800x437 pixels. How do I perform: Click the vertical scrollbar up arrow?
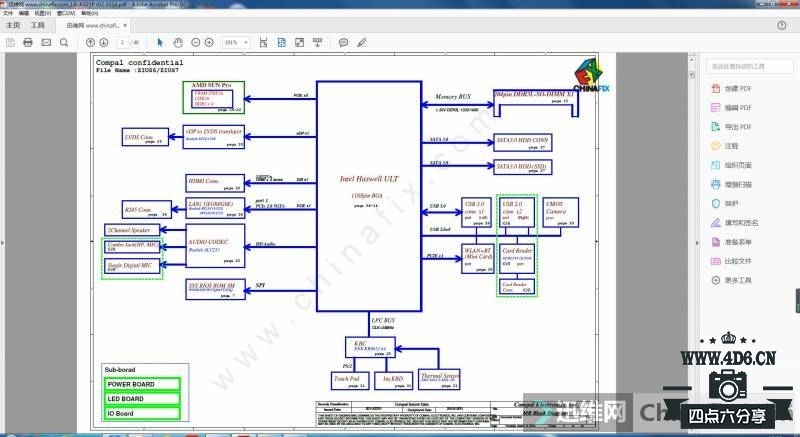(692, 60)
